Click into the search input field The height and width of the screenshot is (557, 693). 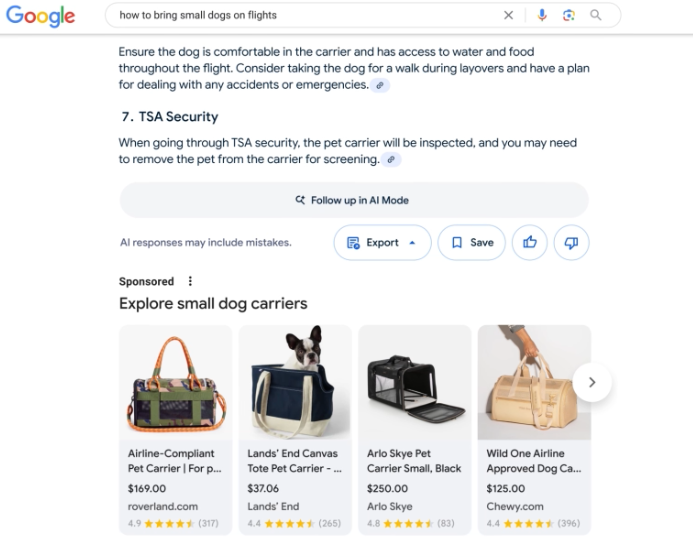tap(300, 15)
